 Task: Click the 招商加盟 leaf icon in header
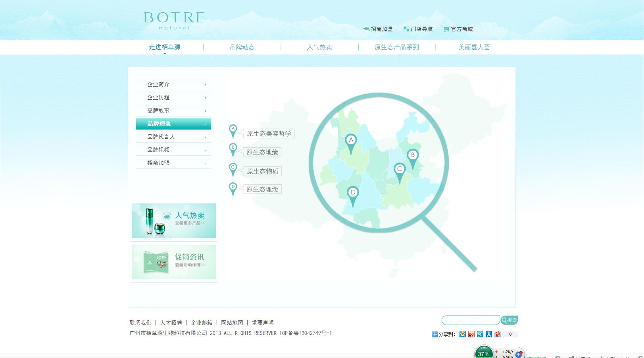pyautogui.click(x=365, y=29)
